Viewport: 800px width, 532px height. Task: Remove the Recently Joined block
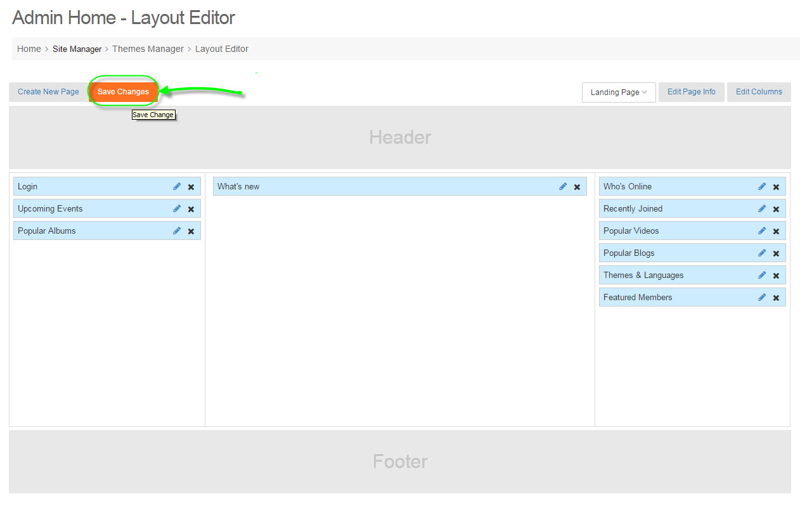[776, 209]
